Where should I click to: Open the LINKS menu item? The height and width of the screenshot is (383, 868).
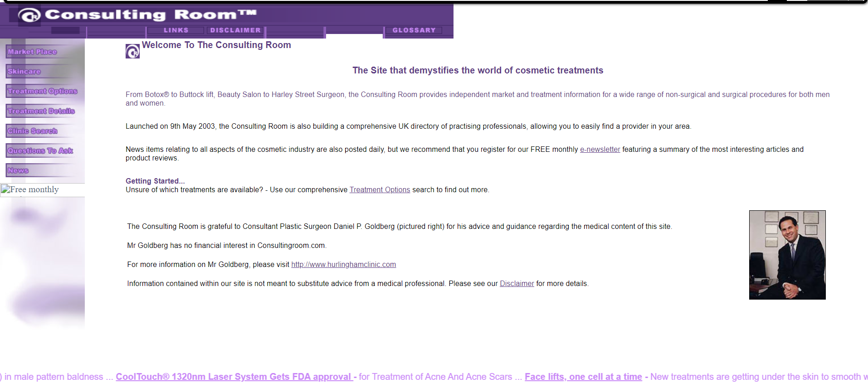click(x=176, y=30)
